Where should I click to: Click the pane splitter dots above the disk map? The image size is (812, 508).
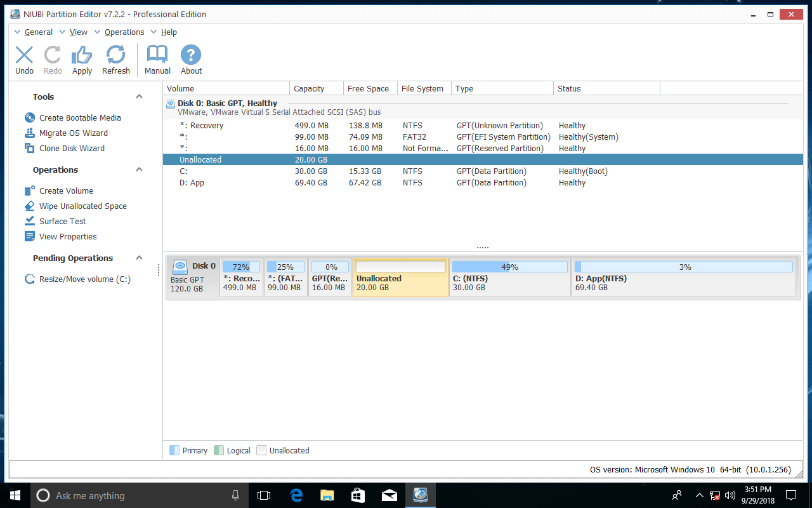click(483, 247)
